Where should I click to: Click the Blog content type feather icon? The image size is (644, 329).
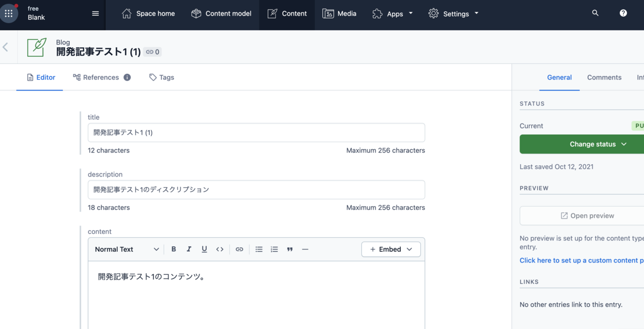pyautogui.click(x=37, y=47)
